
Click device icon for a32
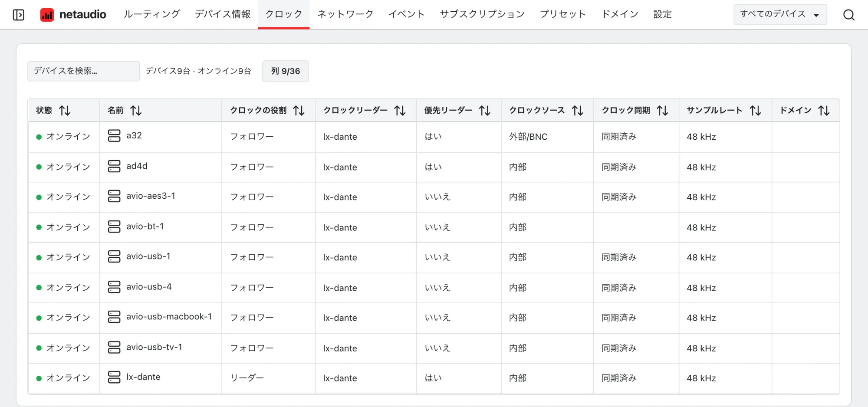(114, 136)
